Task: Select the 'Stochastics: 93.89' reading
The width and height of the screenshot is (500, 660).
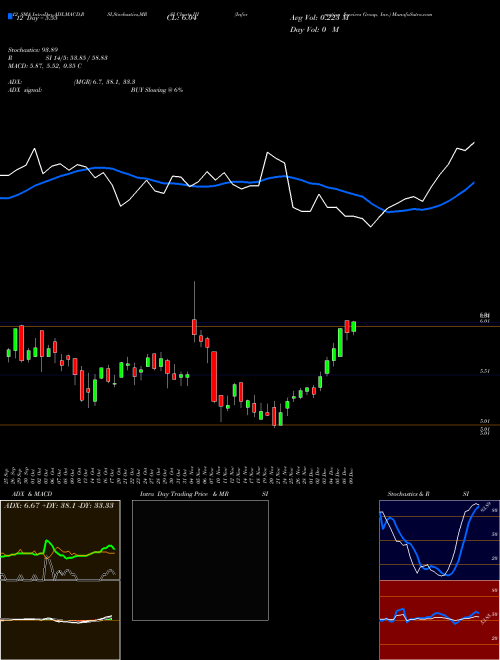Action: [x=32, y=50]
